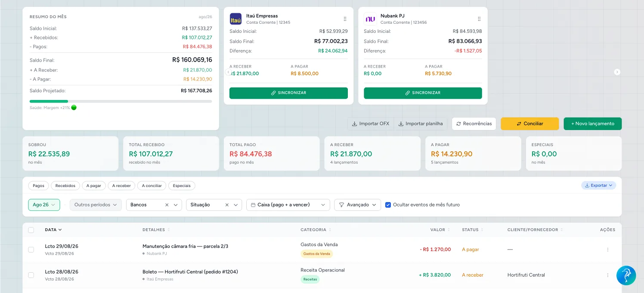Import a spreadsheet file

tap(421, 124)
